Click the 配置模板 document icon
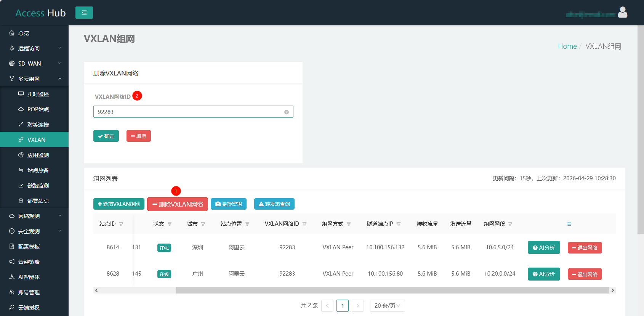The image size is (644, 316). point(12,247)
